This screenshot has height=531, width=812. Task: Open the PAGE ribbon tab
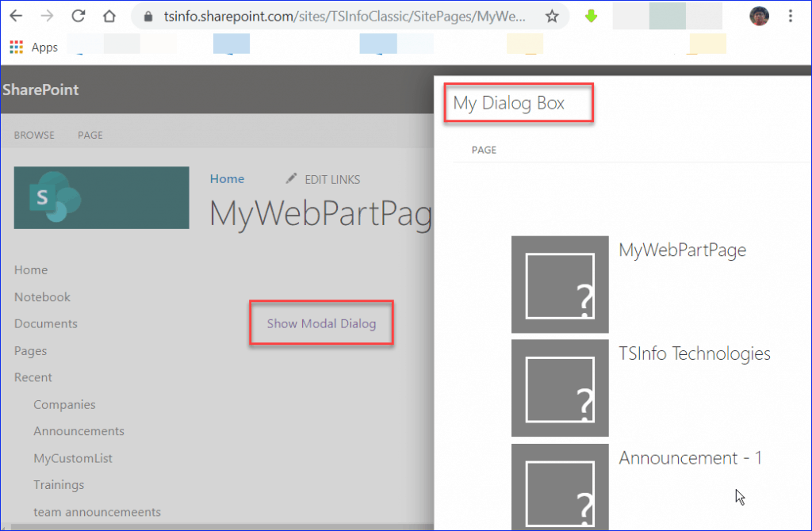pos(90,135)
